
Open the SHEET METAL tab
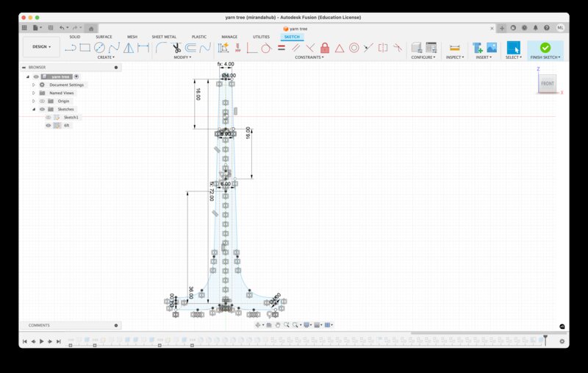click(x=164, y=36)
